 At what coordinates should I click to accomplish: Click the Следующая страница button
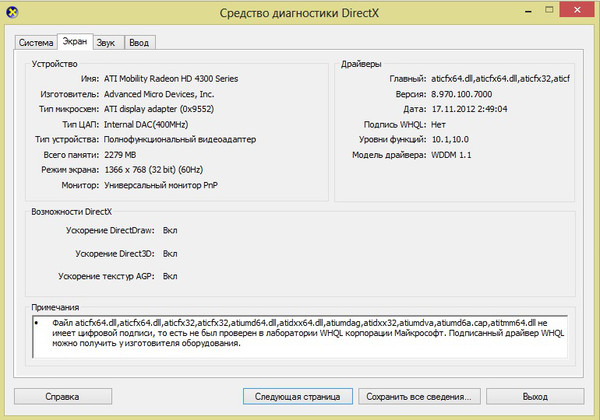click(297, 396)
